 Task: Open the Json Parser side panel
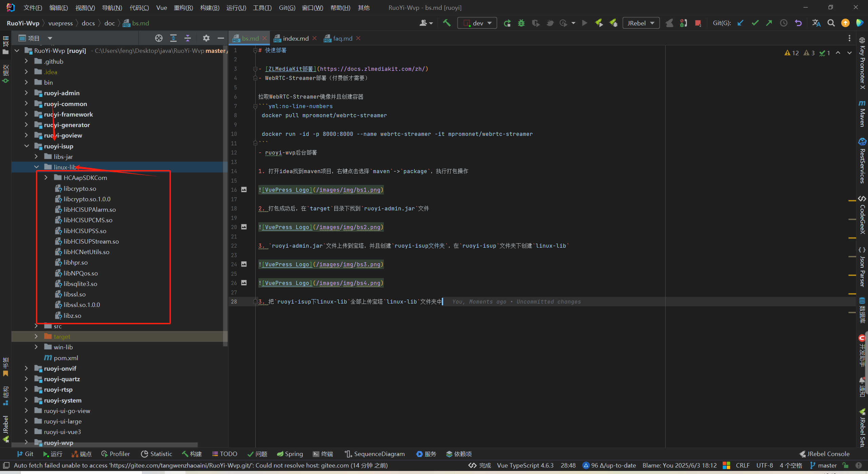pos(862,267)
